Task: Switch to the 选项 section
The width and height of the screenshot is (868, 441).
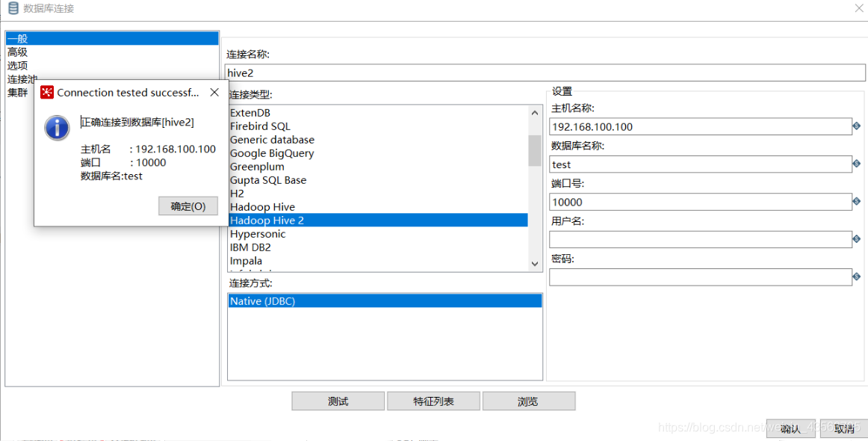Action: click(x=17, y=65)
